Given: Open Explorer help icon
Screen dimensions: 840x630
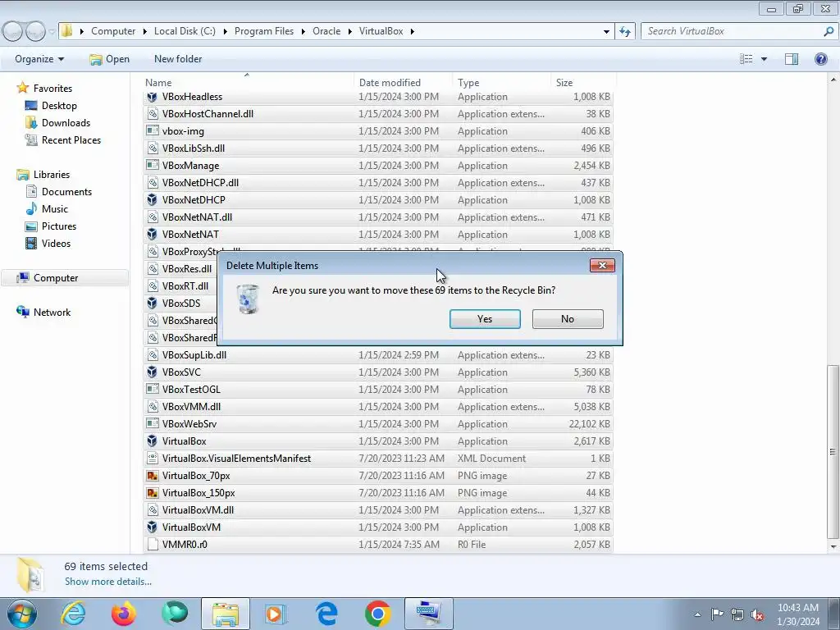Looking at the screenshot, I should pos(820,59).
